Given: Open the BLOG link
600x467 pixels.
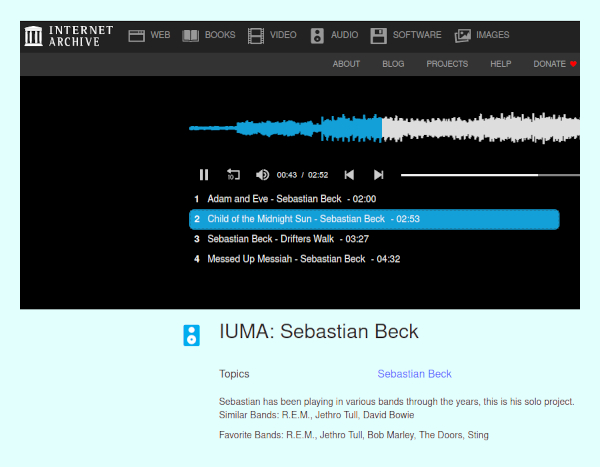Looking at the screenshot, I should [x=393, y=64].
